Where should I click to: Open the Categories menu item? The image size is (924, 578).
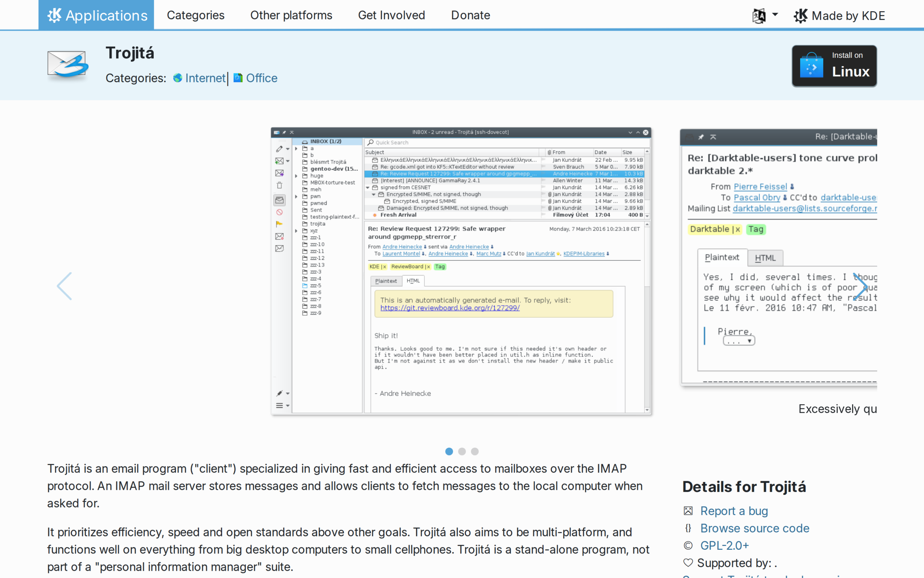tap(196, 15)
